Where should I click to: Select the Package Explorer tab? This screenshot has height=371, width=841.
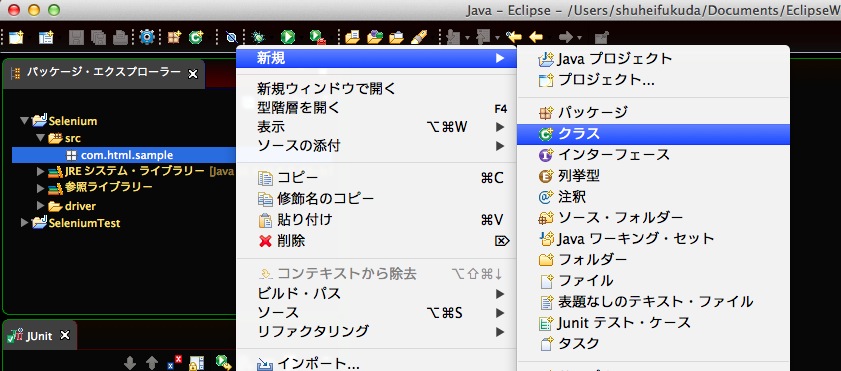click(104, 72)
